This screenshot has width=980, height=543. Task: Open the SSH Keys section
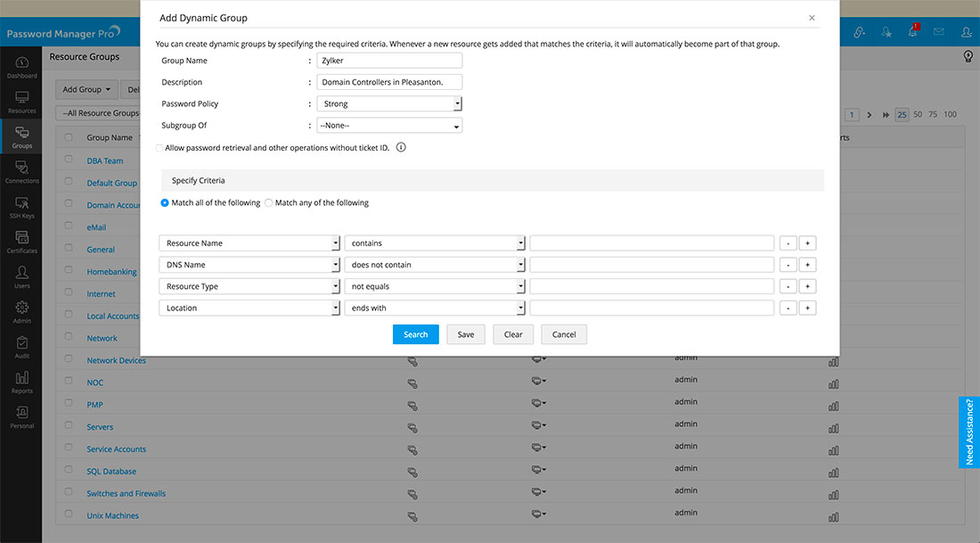point(21,207)
